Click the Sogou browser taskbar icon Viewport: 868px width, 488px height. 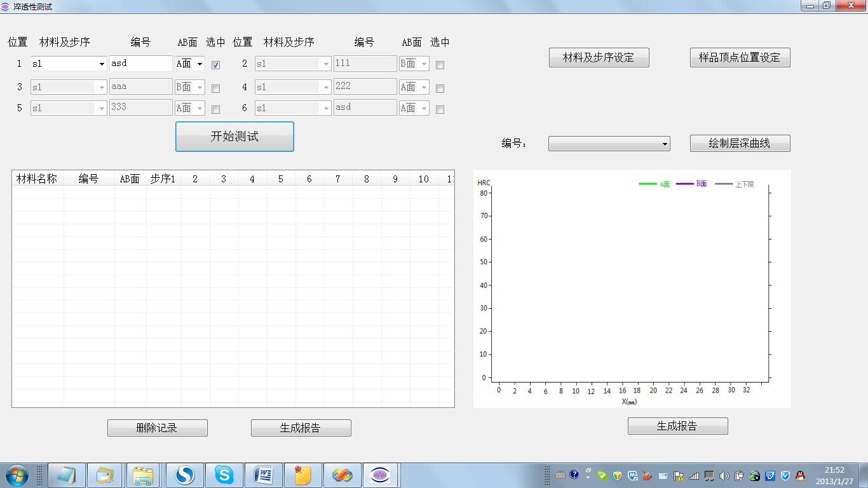pos(184,475)
